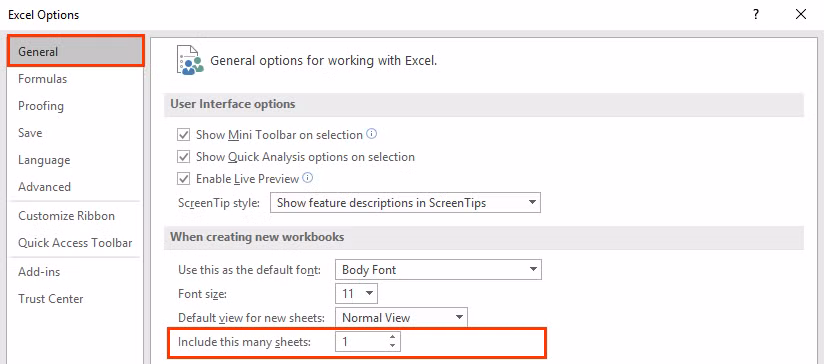This screenshot has width=824, height=364.
Task: Open the Font size dropdown
Action: click(x=356, y=294)
